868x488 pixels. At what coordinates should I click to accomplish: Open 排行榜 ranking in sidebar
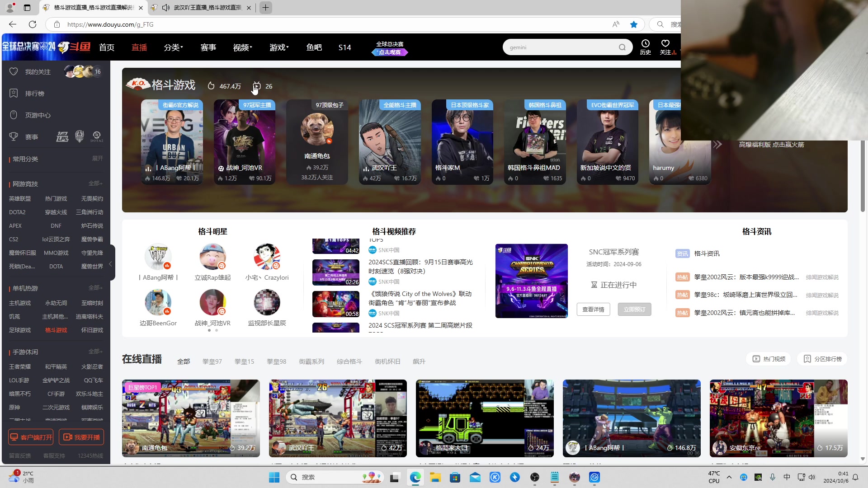point(34,94)
